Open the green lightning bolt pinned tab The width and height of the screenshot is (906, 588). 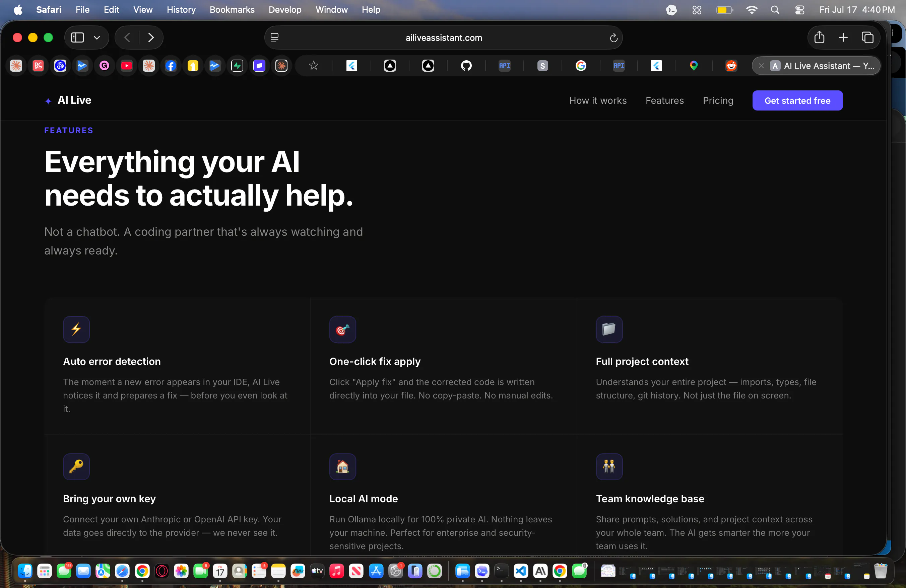pyautogui.click(x=237, y=66)
